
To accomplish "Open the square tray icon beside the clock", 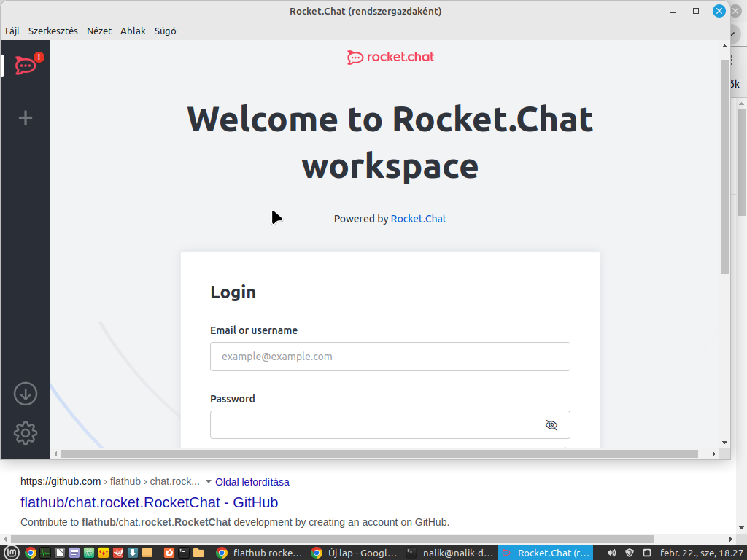I will click(647, 553).
